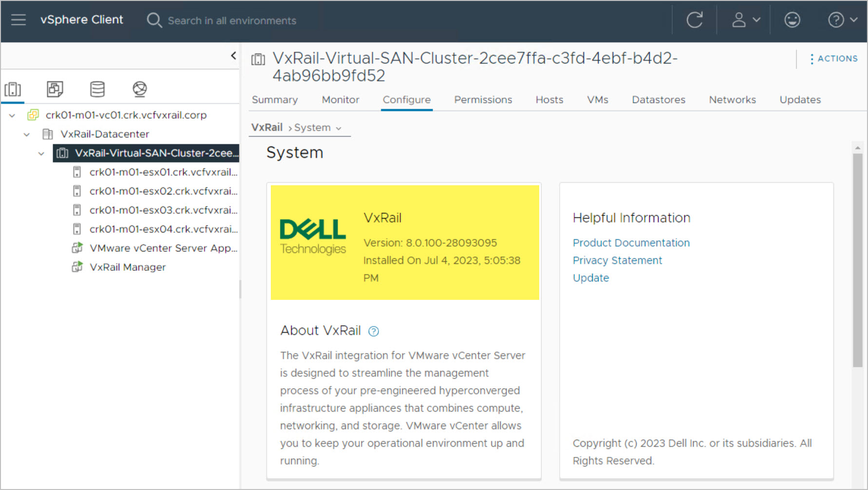The image size is (868, 490).
Task: Select the Hosts and Clusters inventory icon
Action: pyautogui.click(x=13, y=89)
